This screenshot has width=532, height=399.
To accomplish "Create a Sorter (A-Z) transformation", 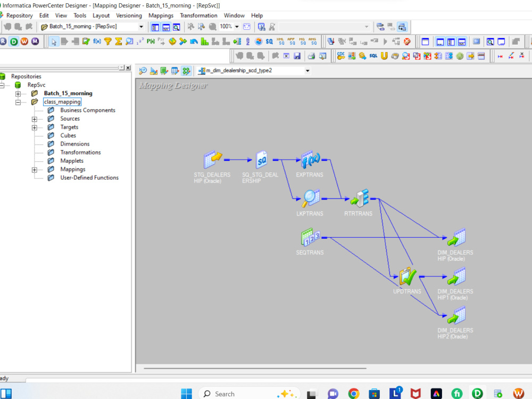I will click(248, 41).
